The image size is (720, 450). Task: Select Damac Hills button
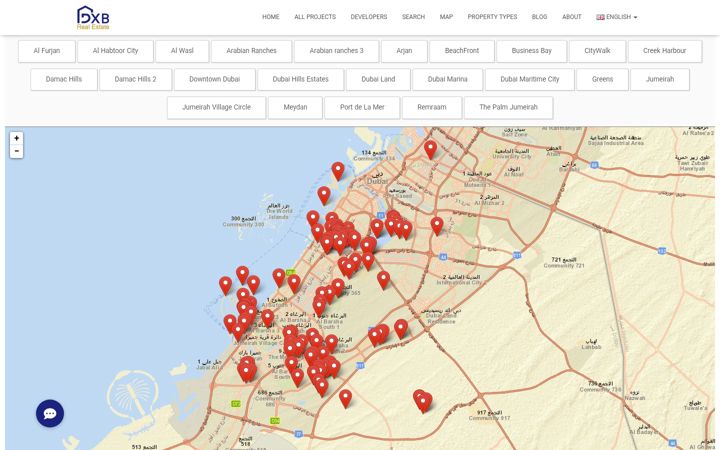64,79
